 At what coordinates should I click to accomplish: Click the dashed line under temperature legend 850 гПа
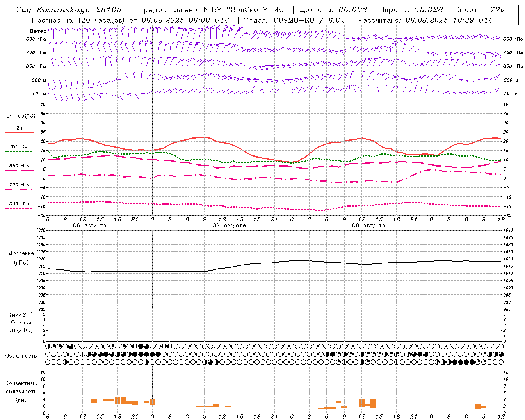19,170
